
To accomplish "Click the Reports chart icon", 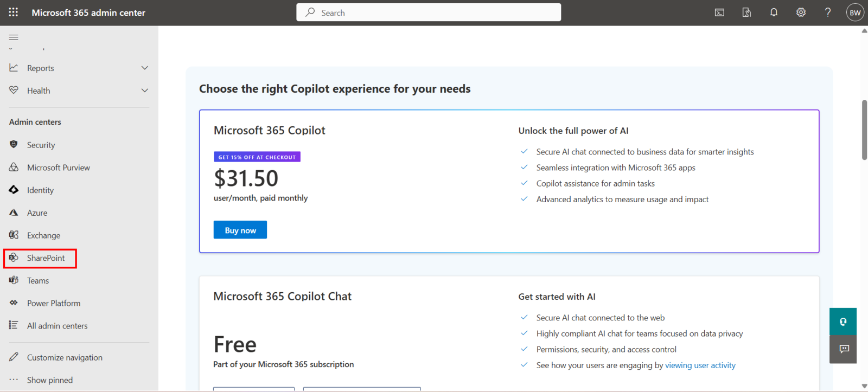I will pyautogui.click(x=14, y=68).
